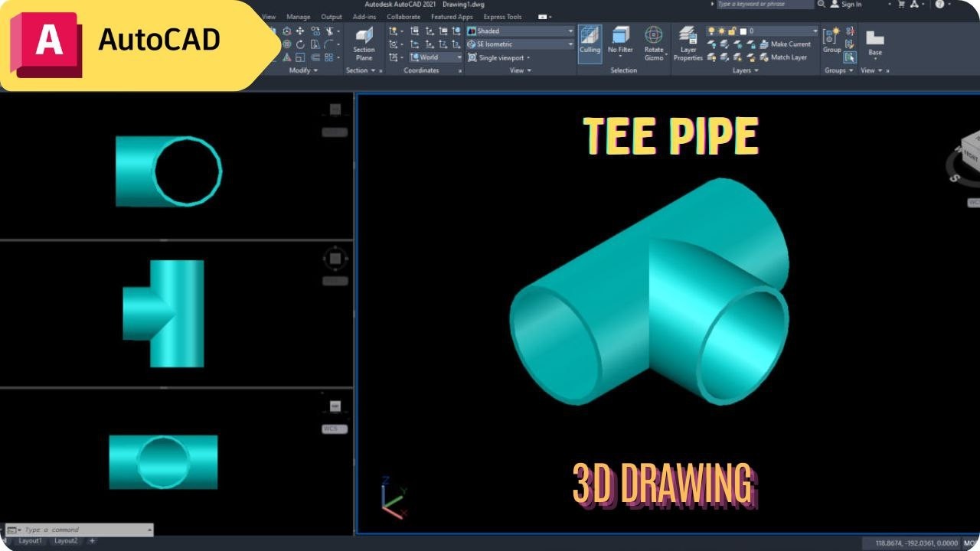Viewport: 980px width, 551px height.
Task: Click the Section Plane tool
Action: point(364,44)
